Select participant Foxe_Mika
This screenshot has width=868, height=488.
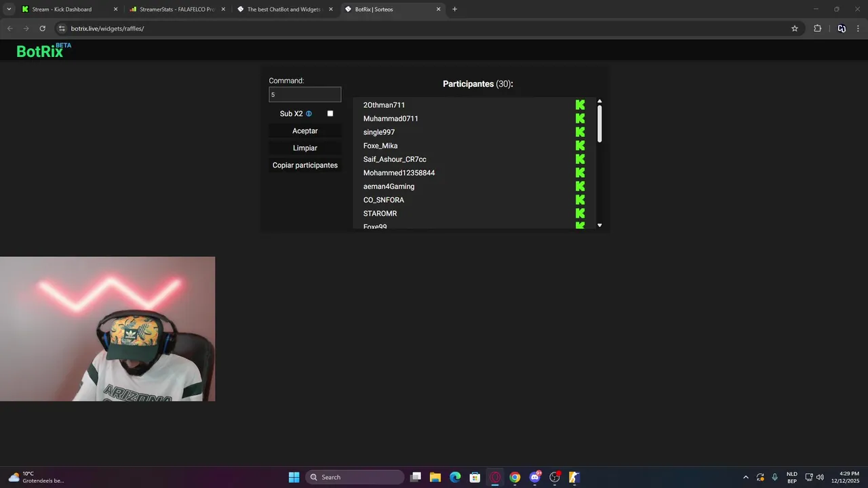click(x=380, y=146)
